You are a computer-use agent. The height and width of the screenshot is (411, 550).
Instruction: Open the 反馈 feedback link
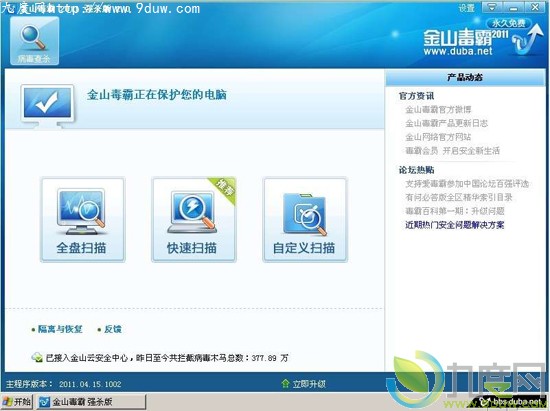pyautogui.click(x=113, y=329)
